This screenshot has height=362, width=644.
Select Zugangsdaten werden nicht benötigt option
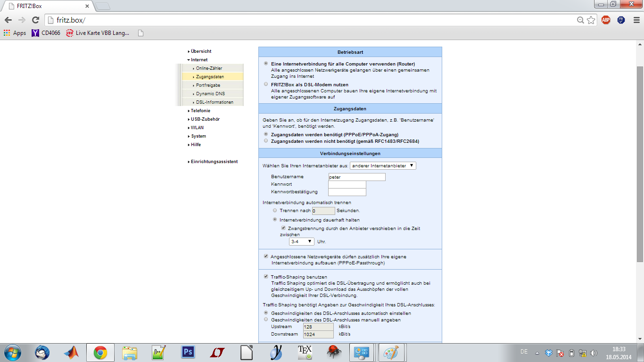(266, 140)
